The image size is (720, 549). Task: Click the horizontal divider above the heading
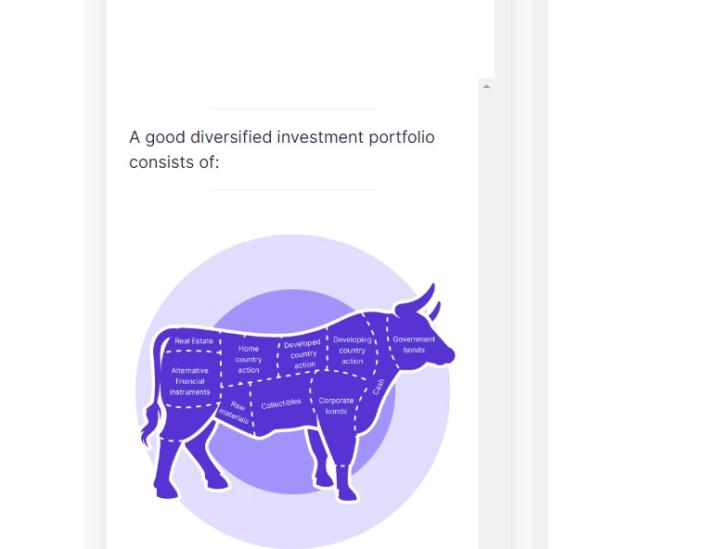tap(292, 108)
